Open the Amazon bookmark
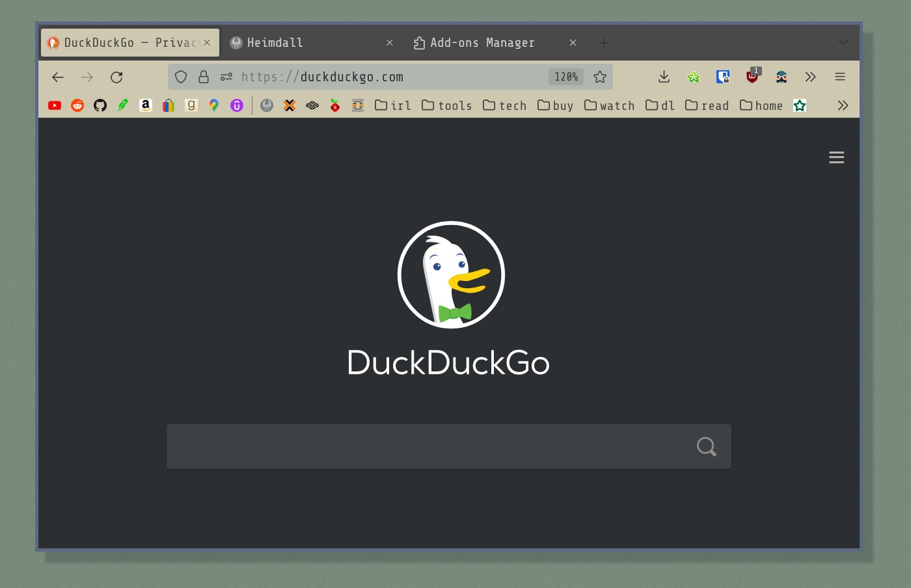Image resolution: width=911 pixels, height=588 pixels. click(x=146, y=105)
